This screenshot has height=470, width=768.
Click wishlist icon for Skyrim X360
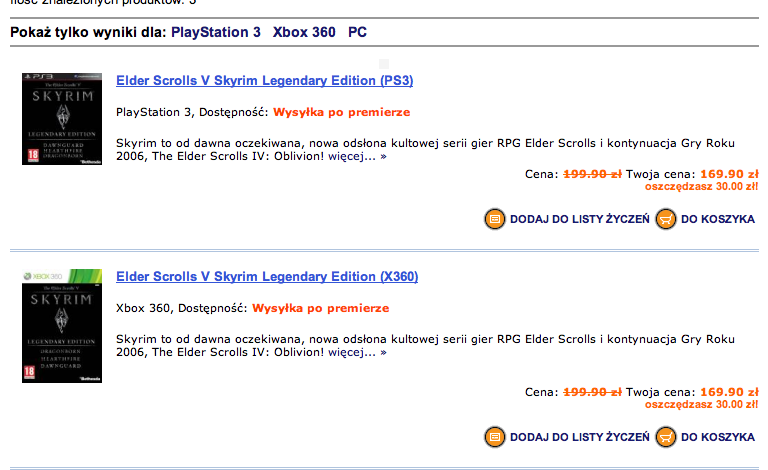495,437
